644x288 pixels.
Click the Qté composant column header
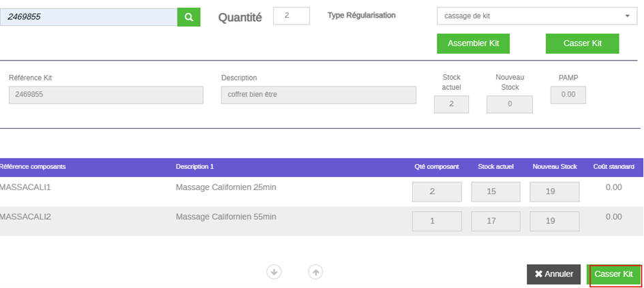[437, 167]
